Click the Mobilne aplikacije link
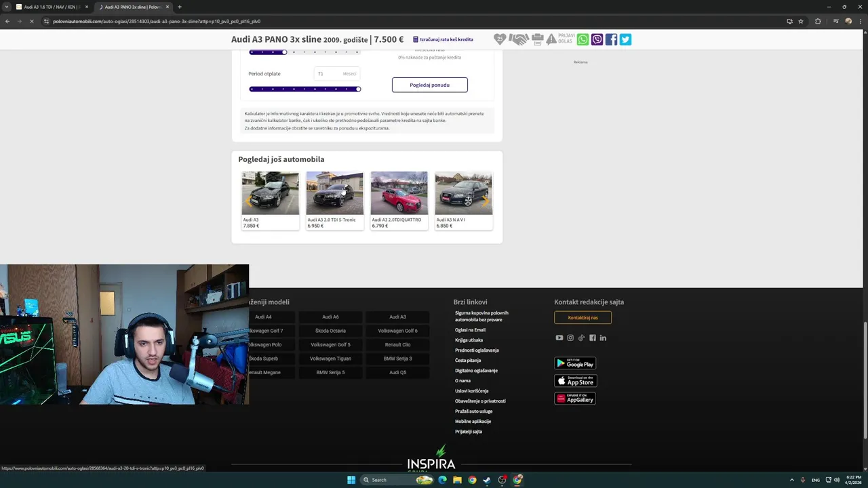 473,422
